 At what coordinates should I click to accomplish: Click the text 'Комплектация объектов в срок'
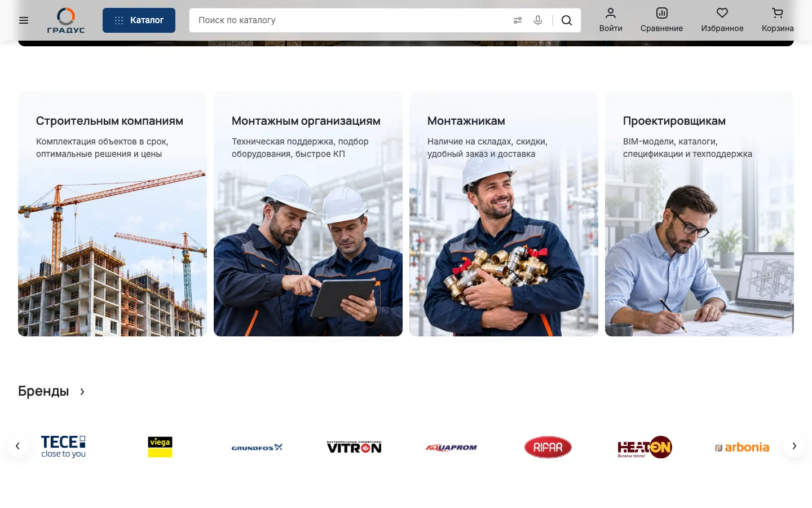click(x=102, y=142)
